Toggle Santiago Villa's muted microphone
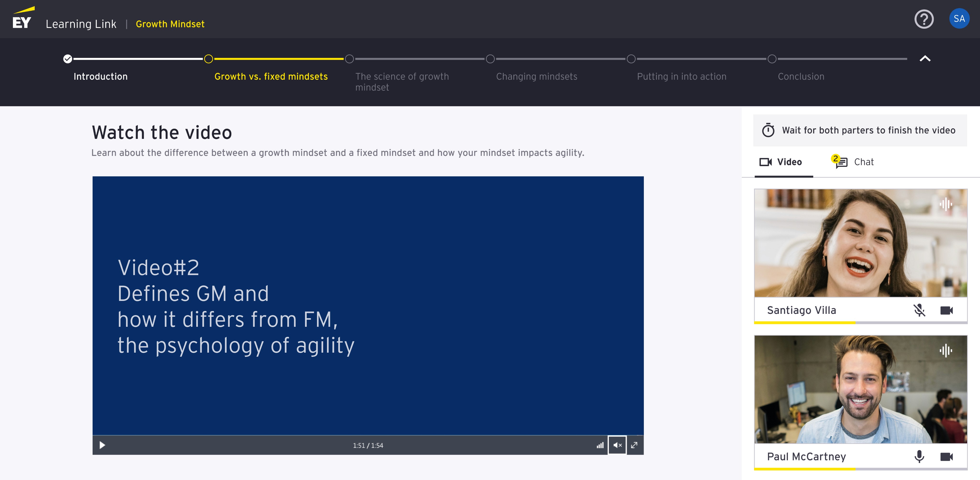The height and width of the screenshot is (480, 980). (x=919, y=310)
